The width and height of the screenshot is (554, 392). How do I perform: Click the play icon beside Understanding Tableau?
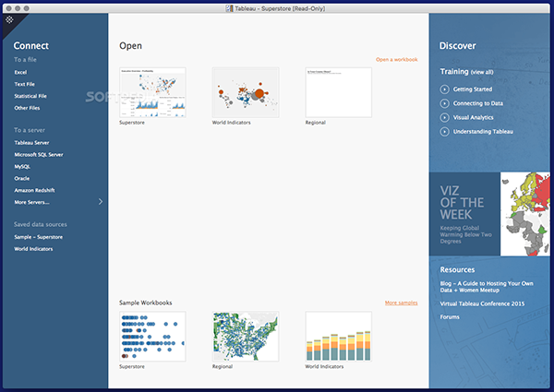[x=444, y=132]
